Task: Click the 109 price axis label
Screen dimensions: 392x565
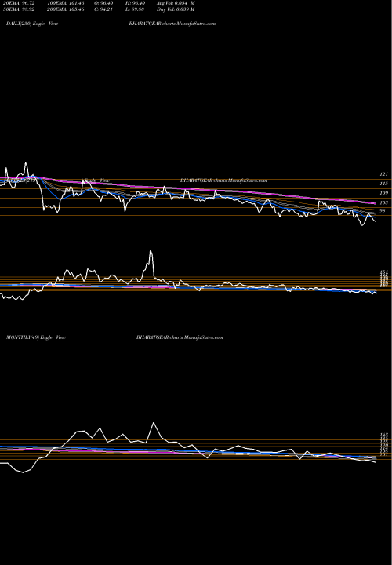Action: click(384, 193)
